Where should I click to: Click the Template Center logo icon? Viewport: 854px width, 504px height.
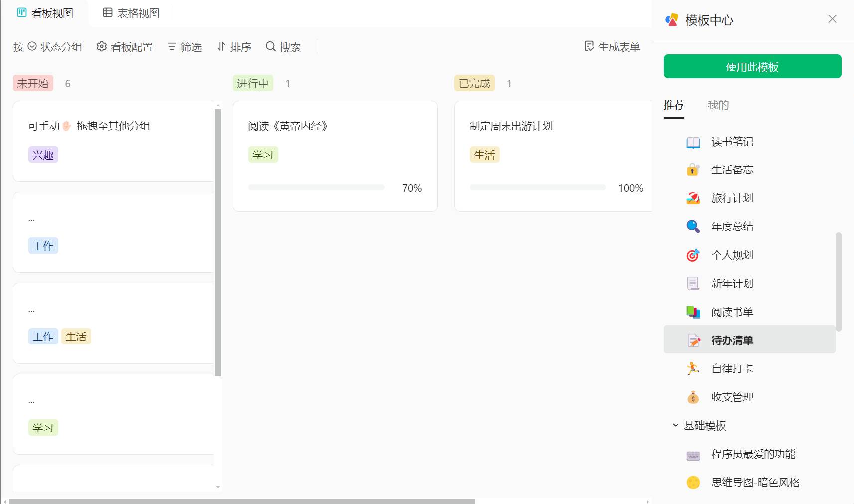coord(672,20)
